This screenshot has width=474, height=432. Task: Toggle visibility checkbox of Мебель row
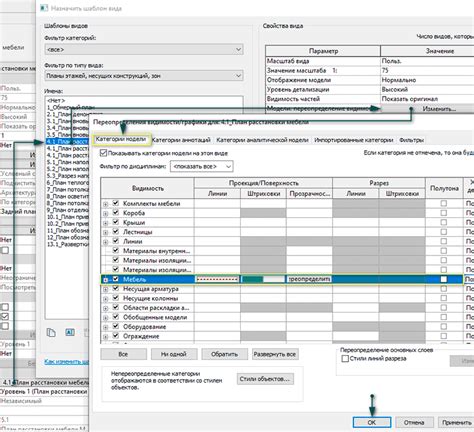116,279
